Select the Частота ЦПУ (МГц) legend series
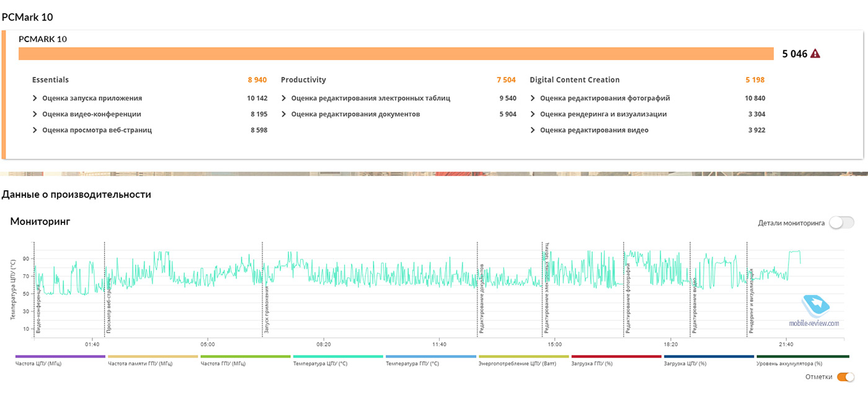 [61, 360]
